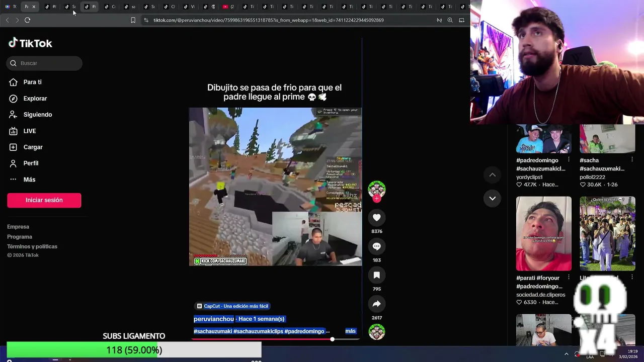This screenshot has height=362, width=644.
Task: Select Para ti label in sidebar
Action: click(x=32, y=82)
